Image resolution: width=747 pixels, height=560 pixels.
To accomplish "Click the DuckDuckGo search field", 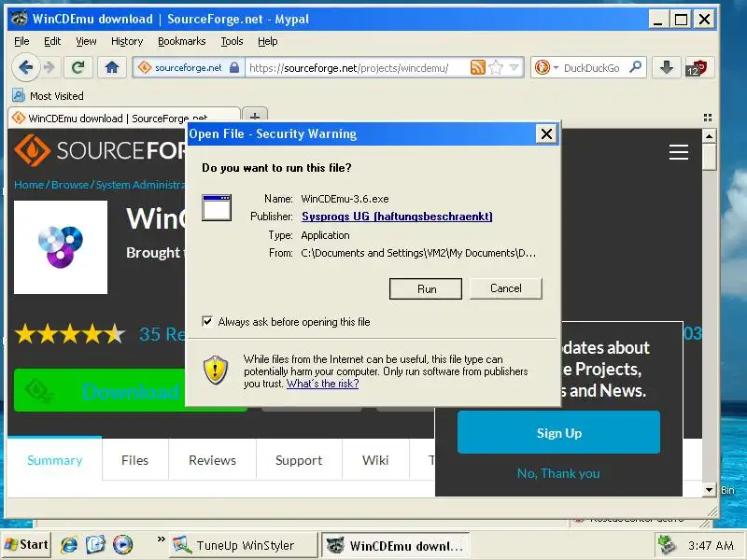I will pos(593,67).
